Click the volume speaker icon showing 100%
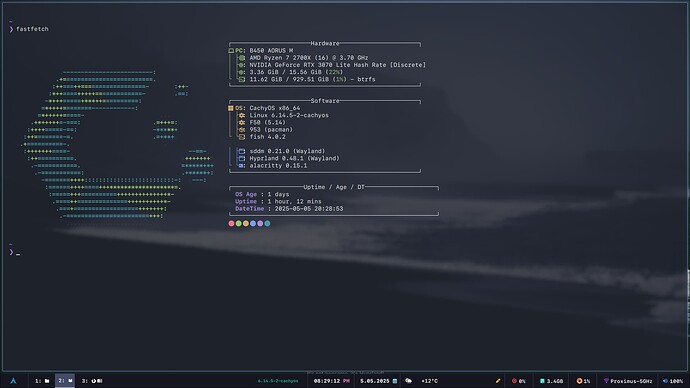 pos(665,381)
